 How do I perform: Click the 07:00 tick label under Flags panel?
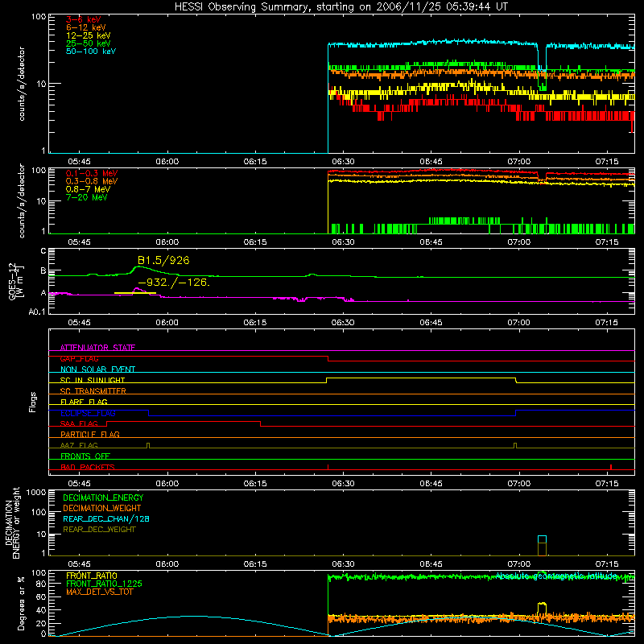click(x=518, y=484)
